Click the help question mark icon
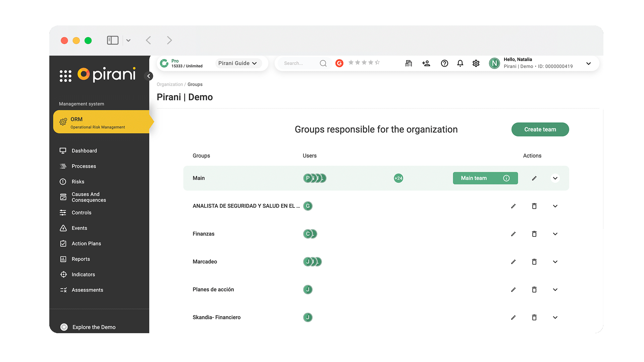The height and width of the screenshot is (362, 644). tap(444, 63)
